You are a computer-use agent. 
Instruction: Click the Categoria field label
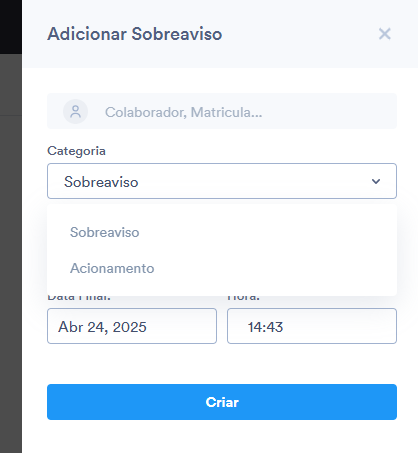(x=76, y=151)
